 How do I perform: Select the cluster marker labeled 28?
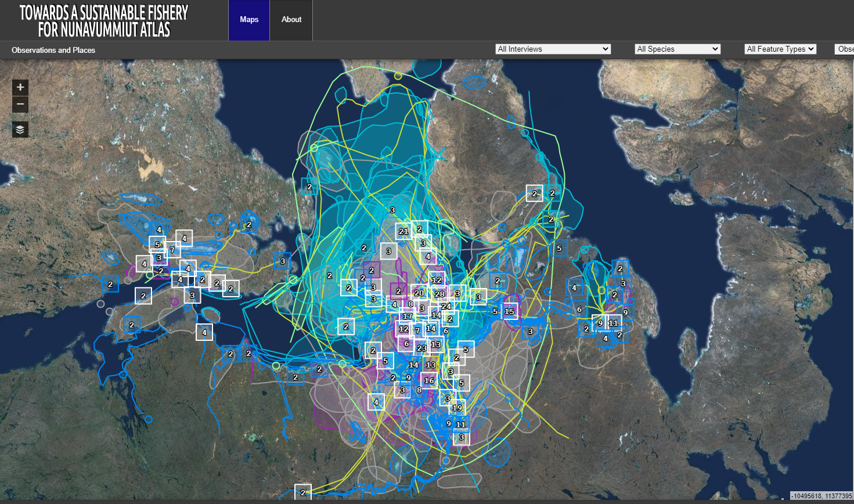[x=439, y=294]
